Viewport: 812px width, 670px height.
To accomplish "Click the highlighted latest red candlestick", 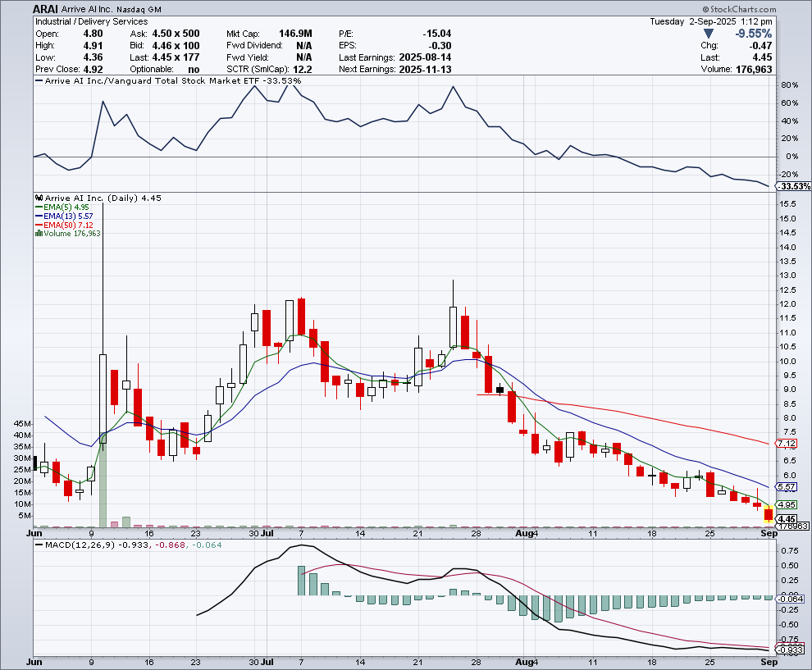I will pos(769,514).
